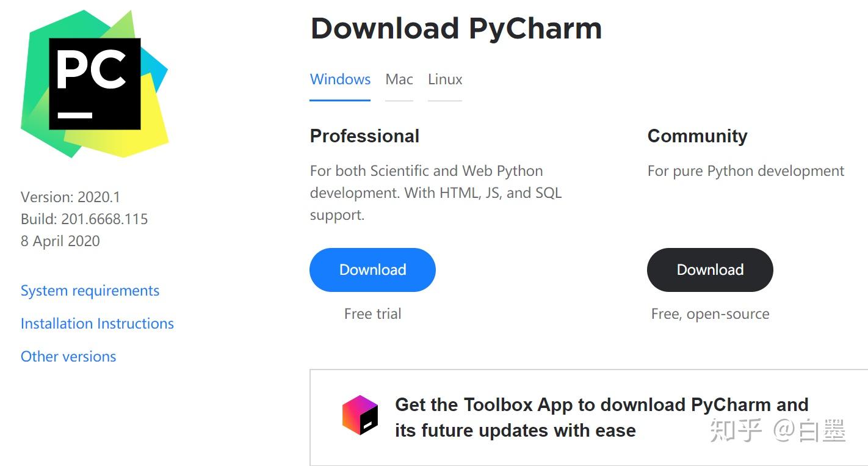The image size is (868, 466).
Task: Switch to the Linux tab
Action: 444,79
